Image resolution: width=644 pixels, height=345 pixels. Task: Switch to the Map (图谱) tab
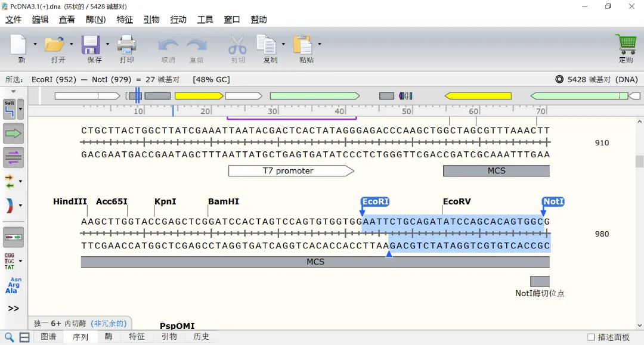(48, 337)
